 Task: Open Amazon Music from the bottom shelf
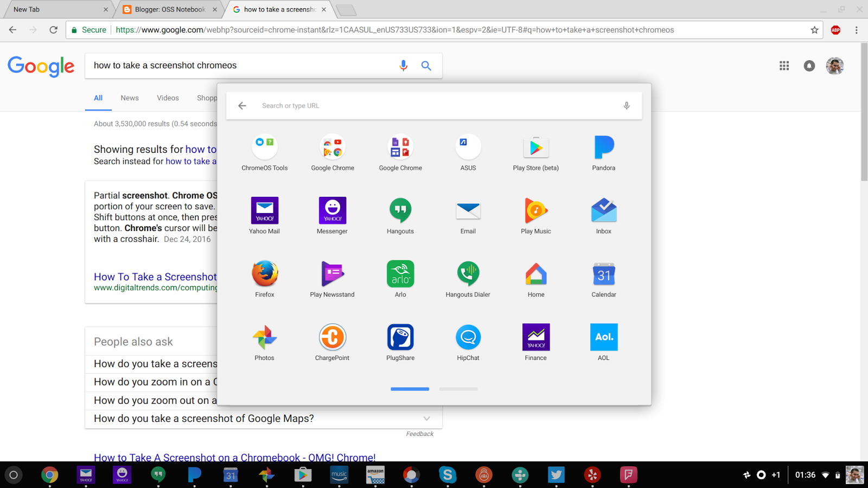[339, 475]
